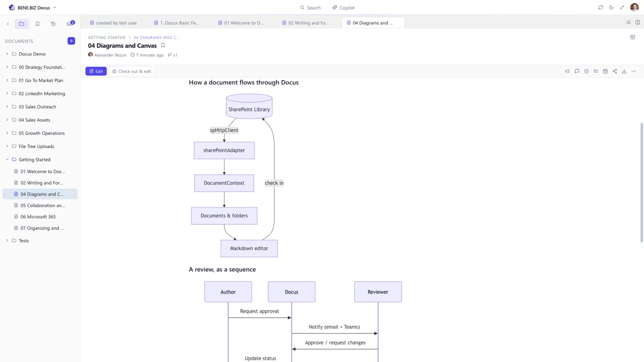Click the document vertical scrollbar
Screen dimensions: 644x362
[642, 183]
